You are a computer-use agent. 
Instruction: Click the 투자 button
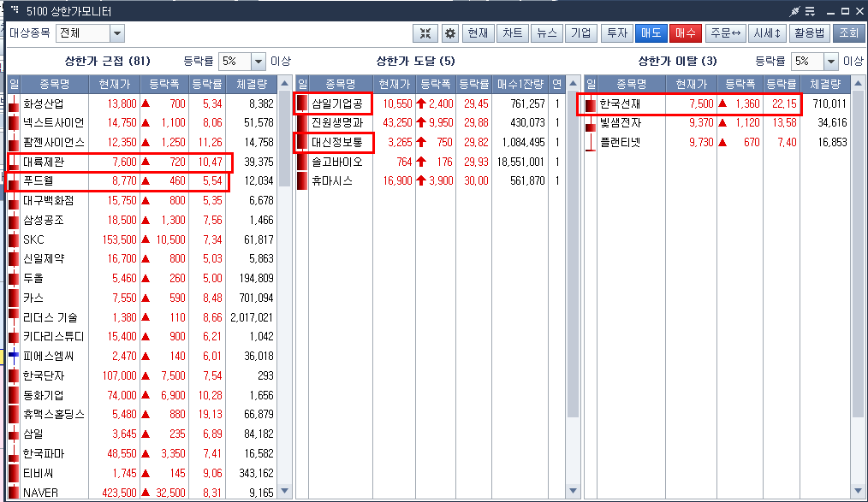pos(616,33)
